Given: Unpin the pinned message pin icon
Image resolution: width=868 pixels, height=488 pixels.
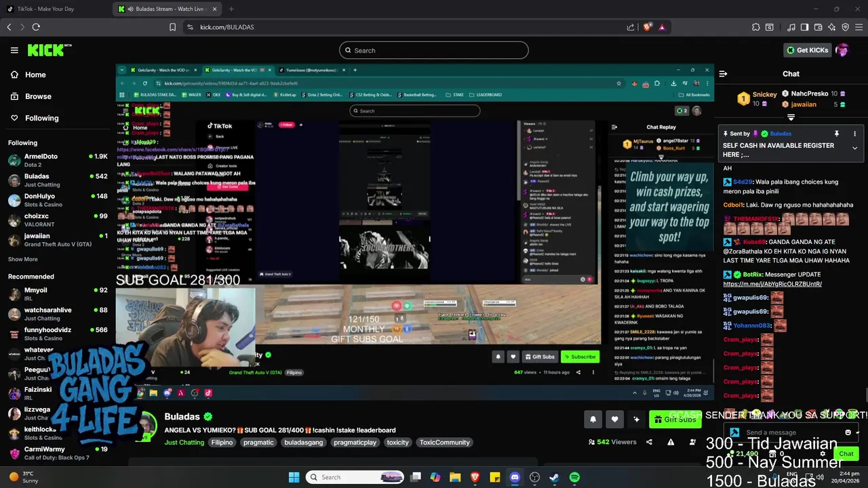Looking at the screenshot, I should click(x=837, y=134).
